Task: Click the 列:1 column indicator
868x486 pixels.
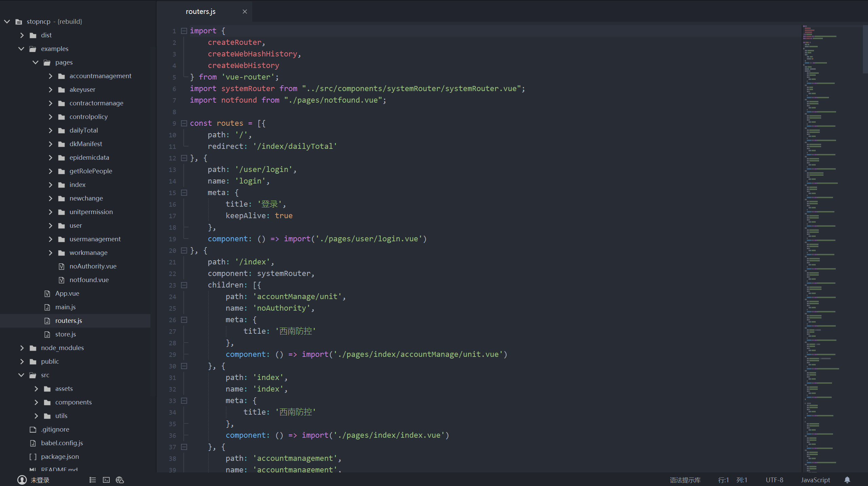Action: pyautogui.click(x=742, y=480)
